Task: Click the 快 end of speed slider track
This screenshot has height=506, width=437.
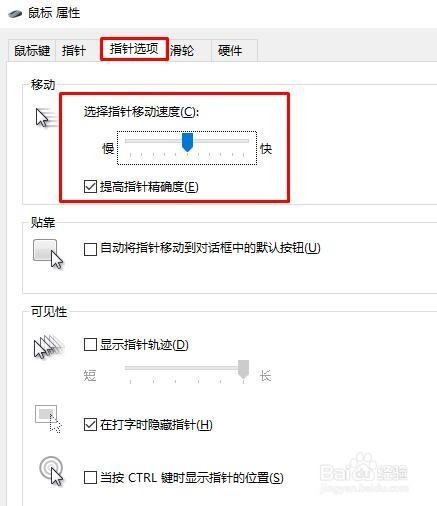Action: click(246, 141)
